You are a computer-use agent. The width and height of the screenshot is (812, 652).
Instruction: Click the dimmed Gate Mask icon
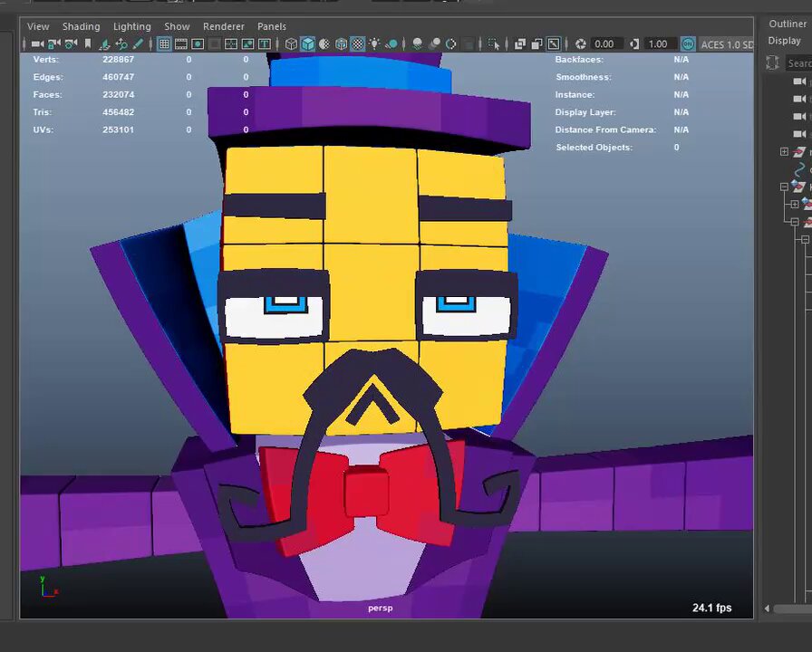coord(214,44)
